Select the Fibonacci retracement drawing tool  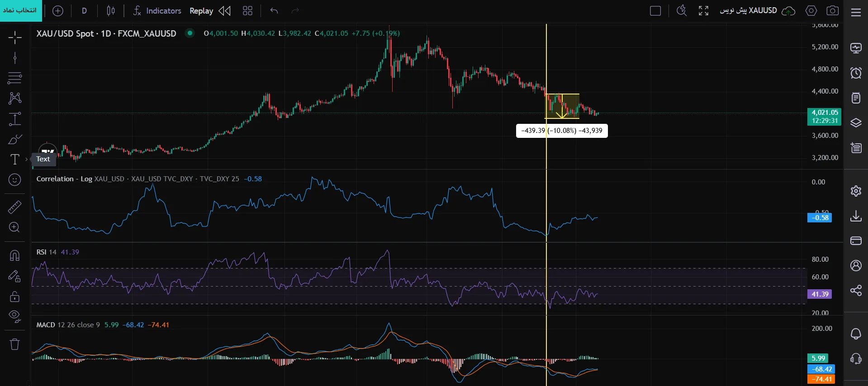coord(15,78)
